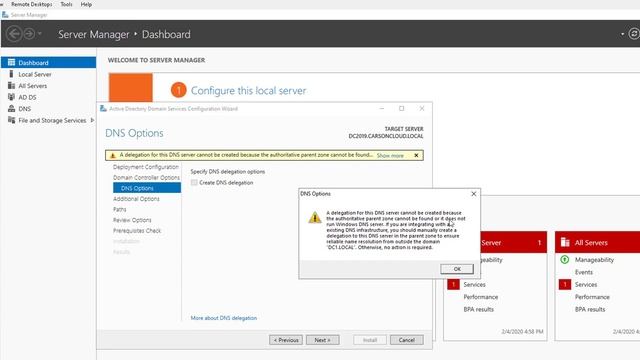Click the back navigation arrow in Server Manager
640x360 pixels.
tap(14, 34)
